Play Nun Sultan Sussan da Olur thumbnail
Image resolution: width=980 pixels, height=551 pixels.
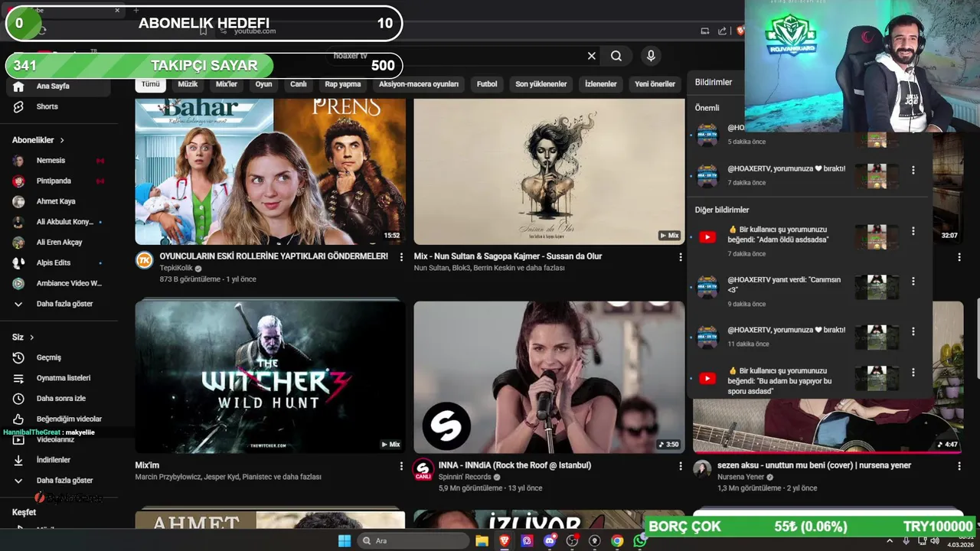pos(549,171)
